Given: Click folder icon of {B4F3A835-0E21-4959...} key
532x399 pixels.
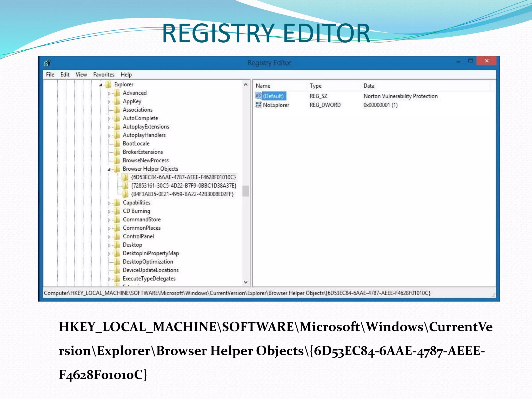Looking at the screenshot, I should tap(125, 194).
